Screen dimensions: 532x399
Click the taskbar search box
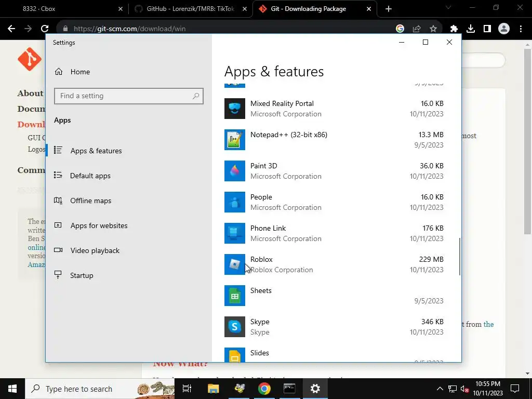point(100,389)
